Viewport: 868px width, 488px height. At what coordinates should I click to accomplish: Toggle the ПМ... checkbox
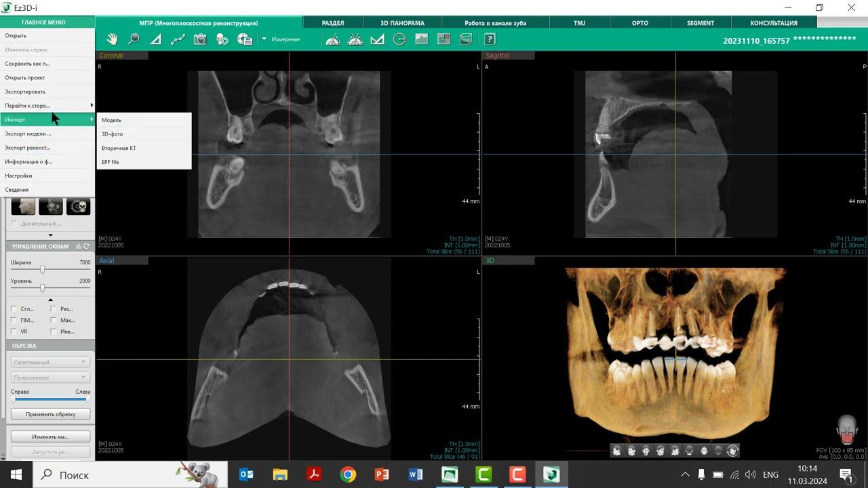14,321
